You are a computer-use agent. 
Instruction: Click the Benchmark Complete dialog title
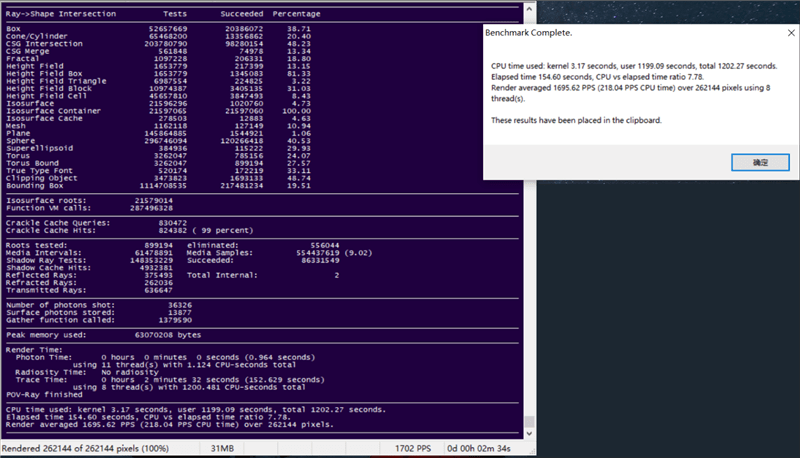(x=529, y=33)
